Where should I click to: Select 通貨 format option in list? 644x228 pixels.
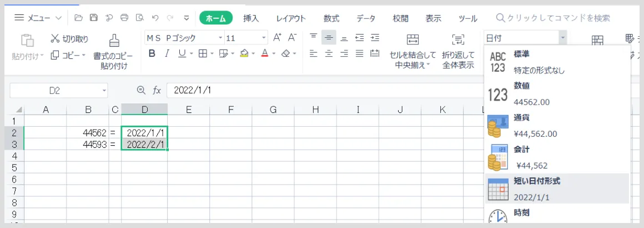(557, 126)
